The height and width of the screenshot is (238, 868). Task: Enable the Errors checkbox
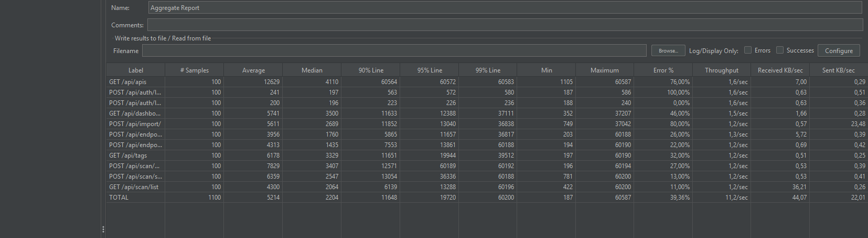(748, 50)
